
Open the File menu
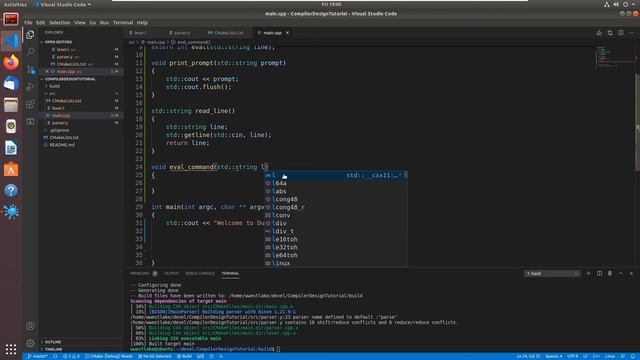click(28, 22)
